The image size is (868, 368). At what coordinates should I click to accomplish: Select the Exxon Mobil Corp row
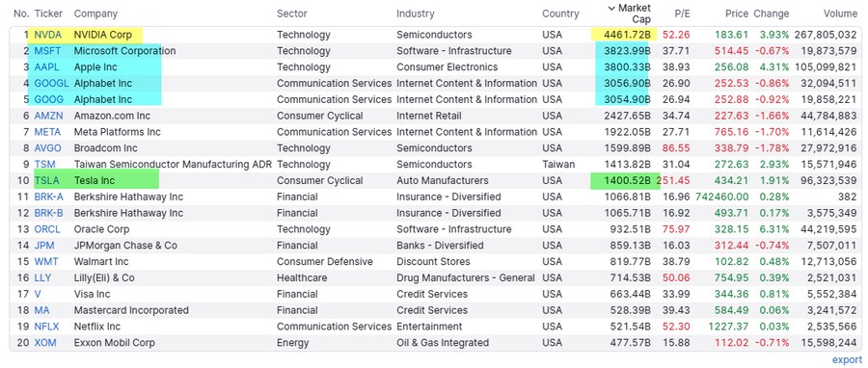pos(435,343)
